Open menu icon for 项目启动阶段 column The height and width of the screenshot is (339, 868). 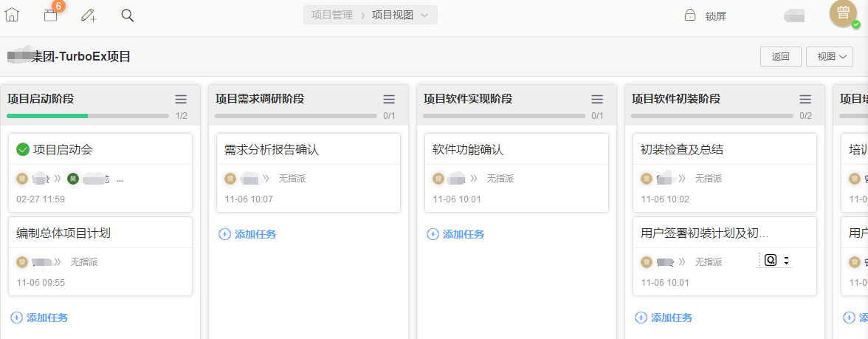click(x=181, y=99)
